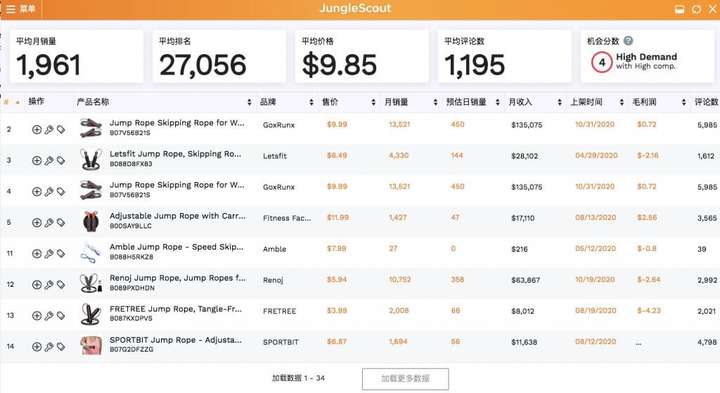
Task: Open the help icon beside 机会分数
Action: tap(628, 41)
